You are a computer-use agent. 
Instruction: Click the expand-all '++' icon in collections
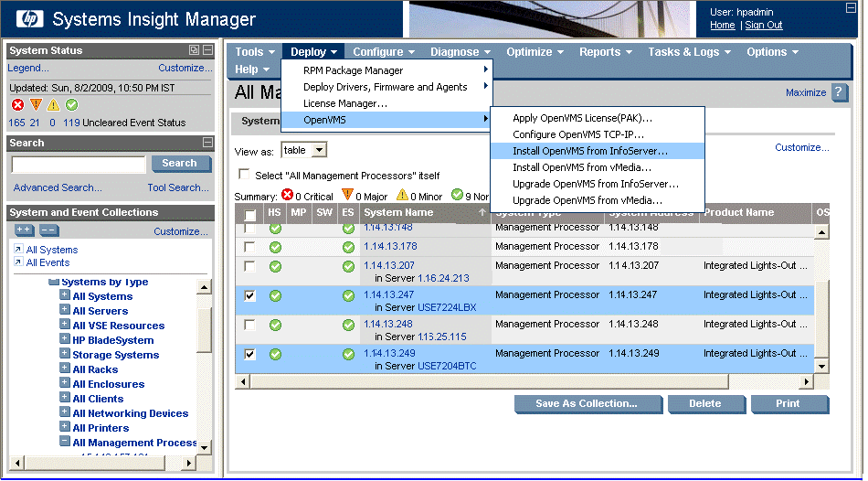pos(25,230)
